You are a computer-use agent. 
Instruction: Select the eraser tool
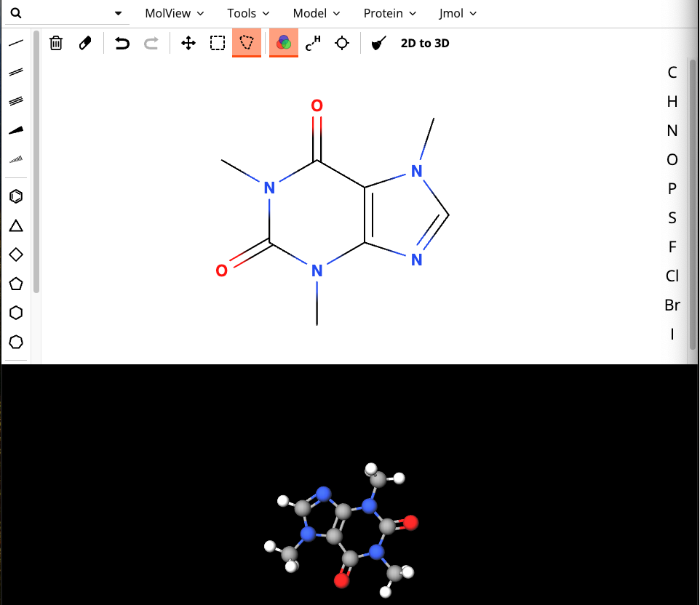click(85, 43)
